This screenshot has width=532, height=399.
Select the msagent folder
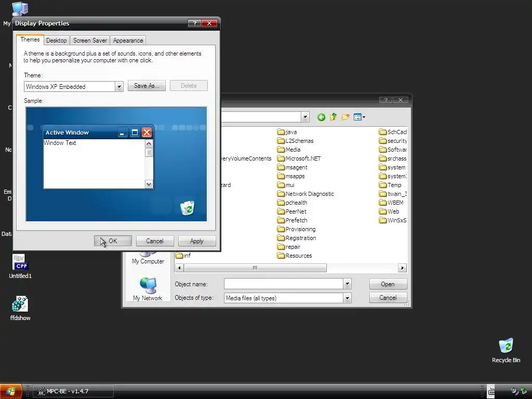click(292, 167)
